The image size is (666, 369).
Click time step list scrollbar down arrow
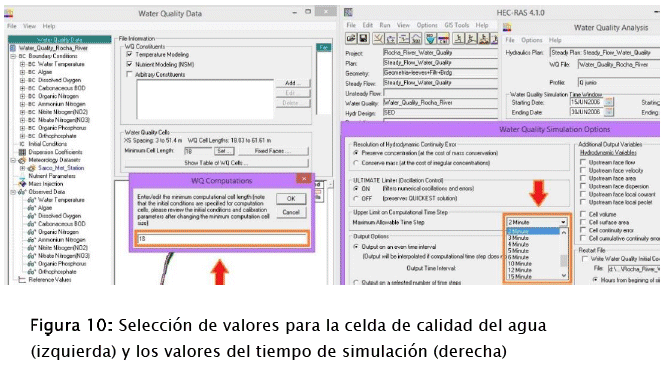tap(564, 276)
